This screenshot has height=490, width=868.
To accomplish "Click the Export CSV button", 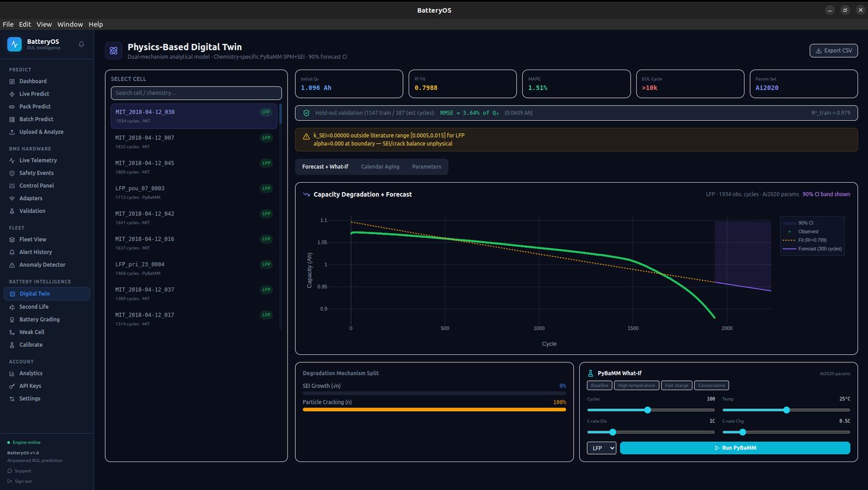I will (x=833, y=51).
